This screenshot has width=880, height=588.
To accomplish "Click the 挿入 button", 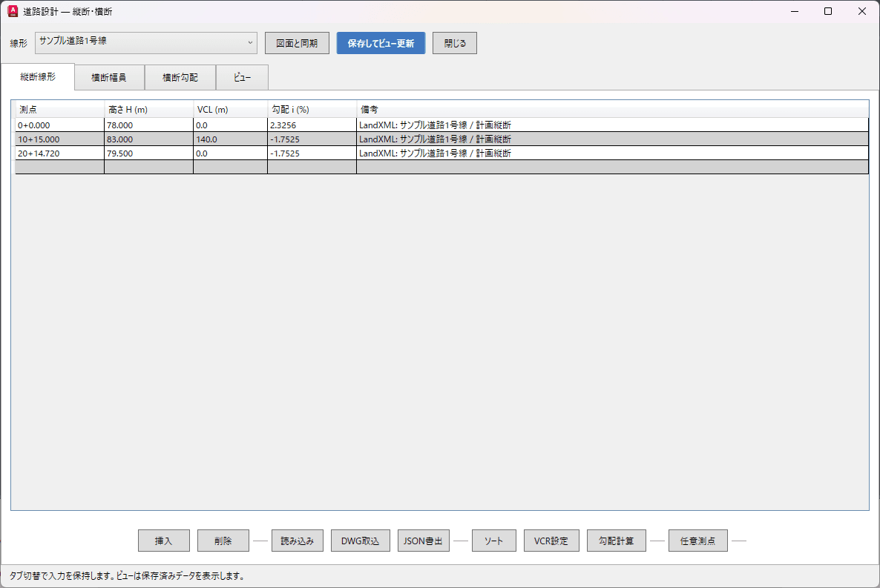I will [x=164, y=541].
